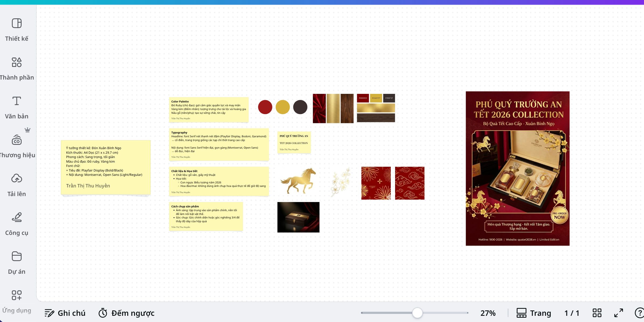Toggle the Trang pages view
This screenshot has width=644, height=322.
point(534,313)
